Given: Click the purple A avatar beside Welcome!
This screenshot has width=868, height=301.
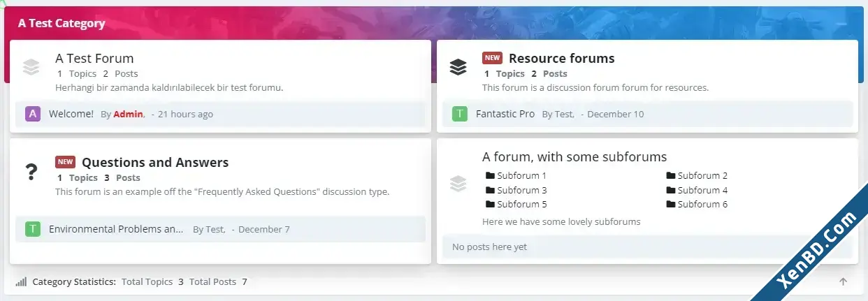Looking at the screenshot, I should [33, 114].
